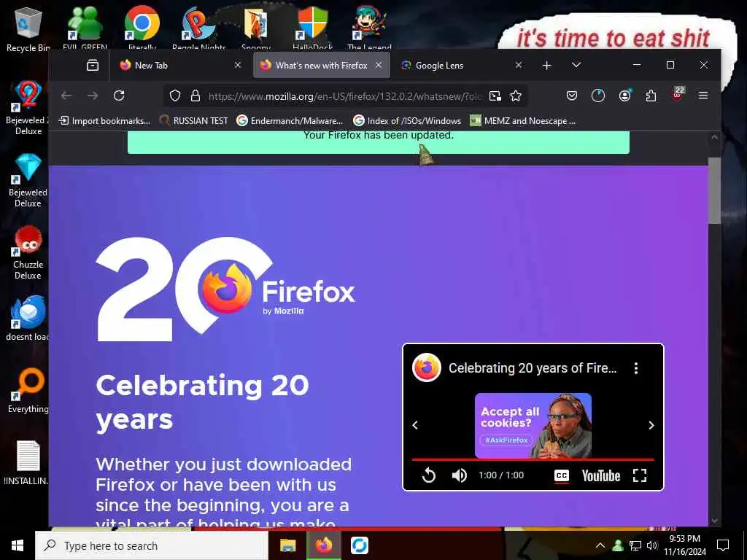This screenshot has height=560, width=747.
Task: Open Firefox application hamburger menu
Action: pos(703,96)
